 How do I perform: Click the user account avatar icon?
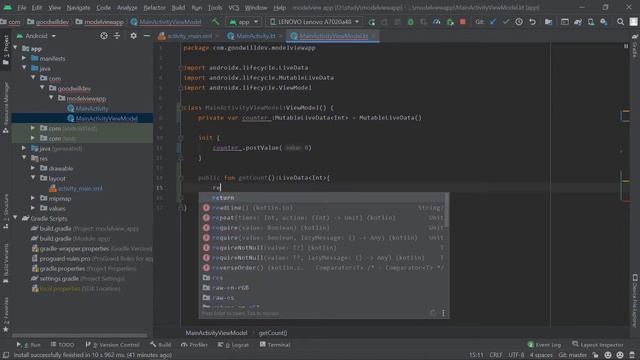(x=633, y=22)
